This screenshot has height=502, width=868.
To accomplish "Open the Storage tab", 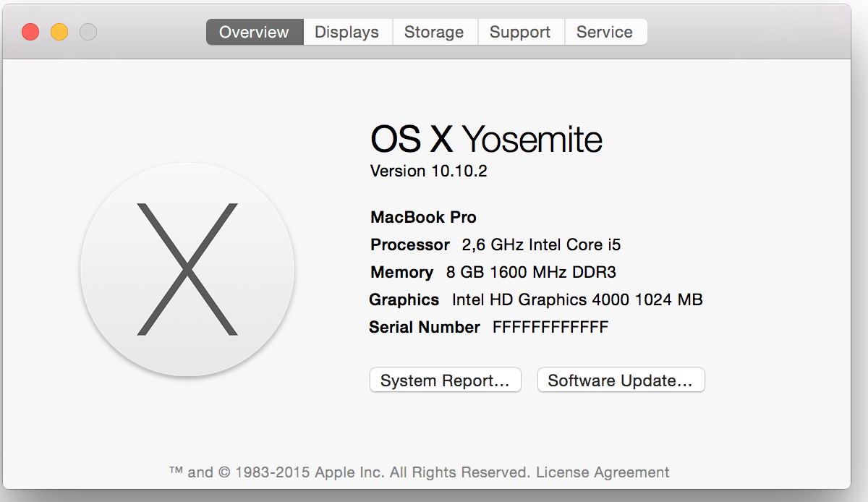I will 434,32.
